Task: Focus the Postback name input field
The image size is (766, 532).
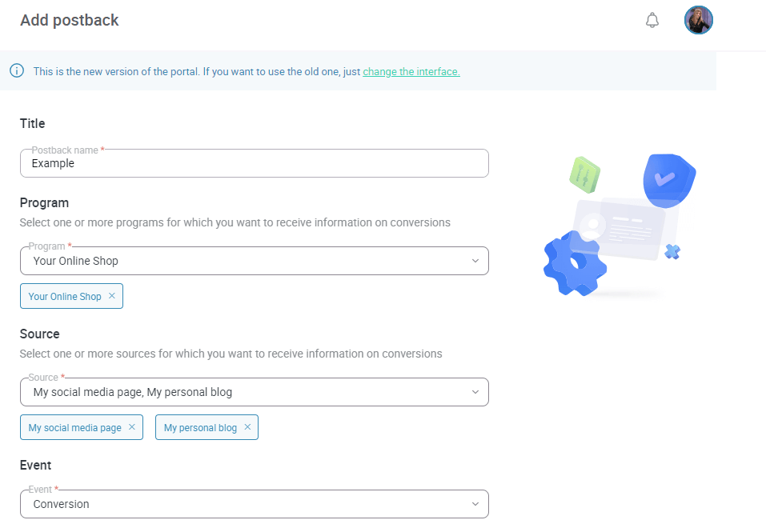Action: [x=254, y=163]
